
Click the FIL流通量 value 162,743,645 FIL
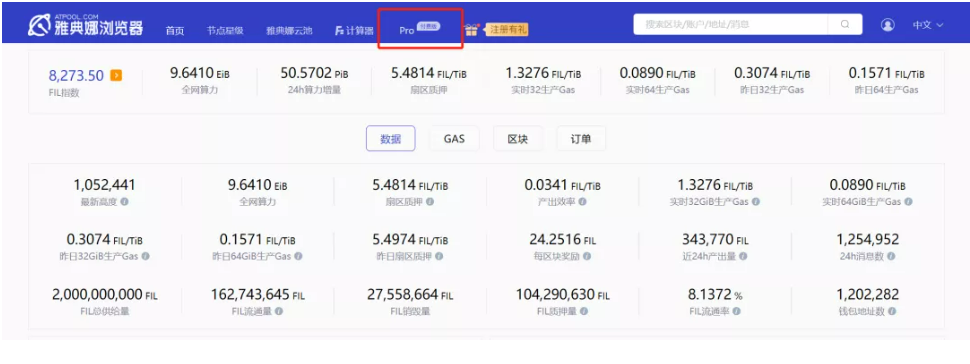257,295
